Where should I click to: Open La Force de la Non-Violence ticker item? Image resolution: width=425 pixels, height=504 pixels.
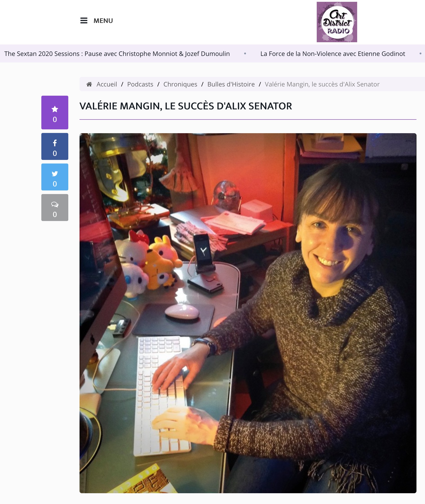tap(333, 54)
